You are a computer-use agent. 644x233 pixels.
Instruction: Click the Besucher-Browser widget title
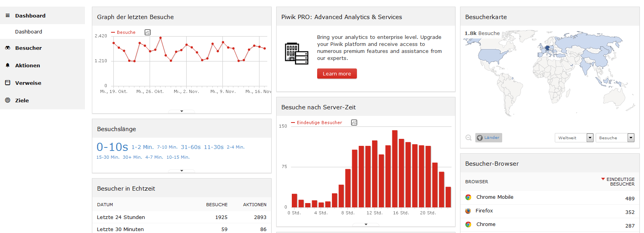click(492, 163)
